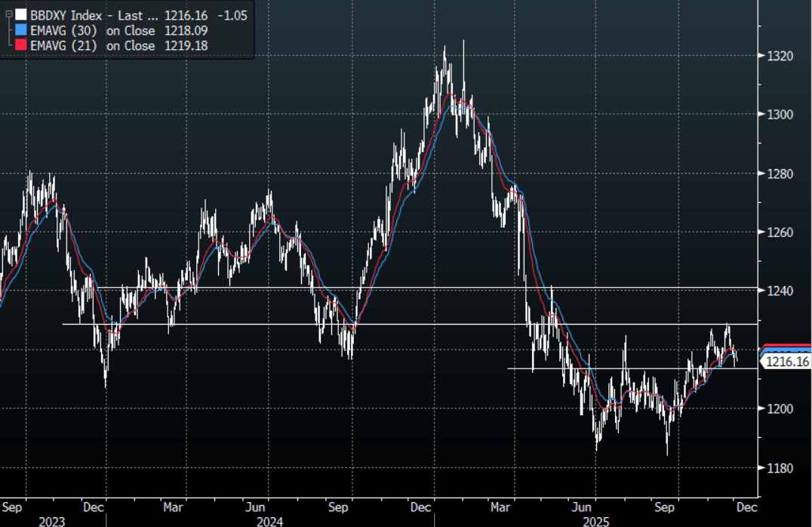The width and height of the screenshot is (812, 527).
Task: Select the short horizontal line near 1214
Action: (604, 368)
